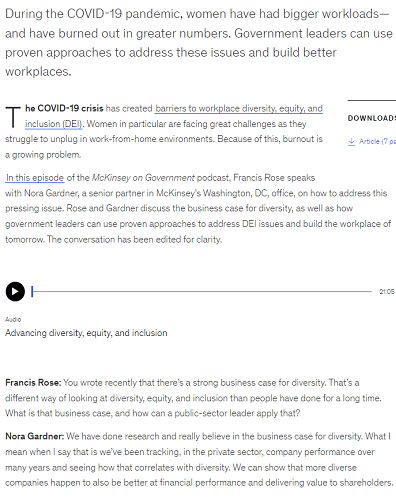Seek to middle of the audio progress track
Screen dimensions: 396x500
coord(202,291)
